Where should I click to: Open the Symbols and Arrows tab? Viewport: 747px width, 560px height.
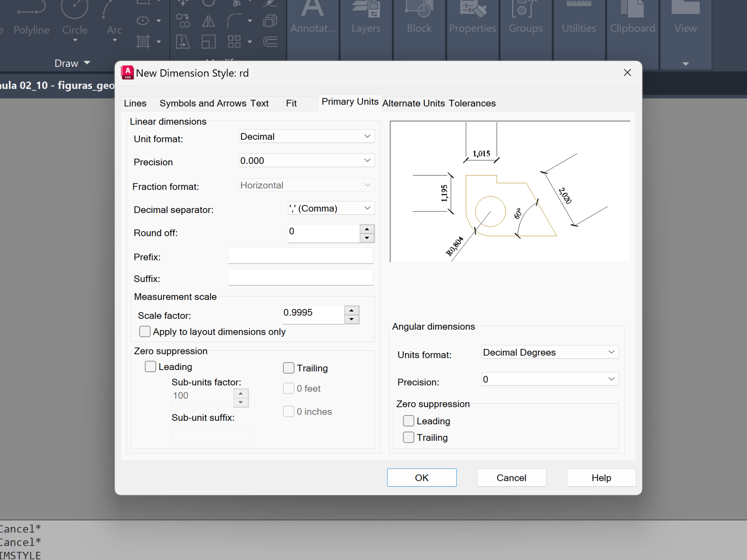coord(203,103)
